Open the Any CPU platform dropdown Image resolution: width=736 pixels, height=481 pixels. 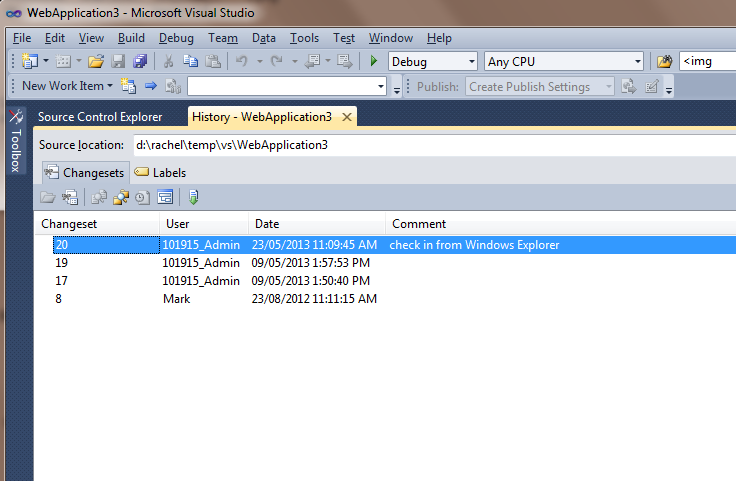[637, 62]
